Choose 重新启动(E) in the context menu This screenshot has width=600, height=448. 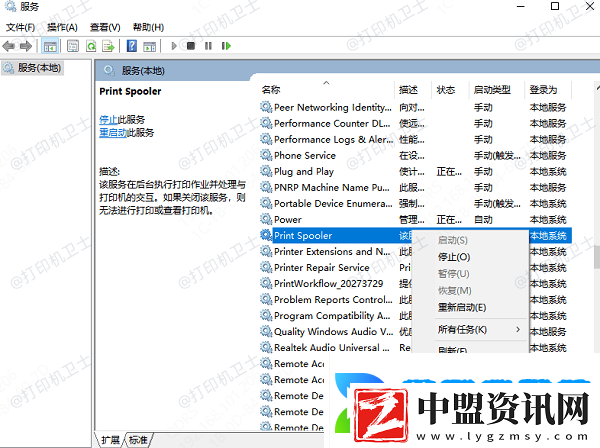(x=462, y=308)
